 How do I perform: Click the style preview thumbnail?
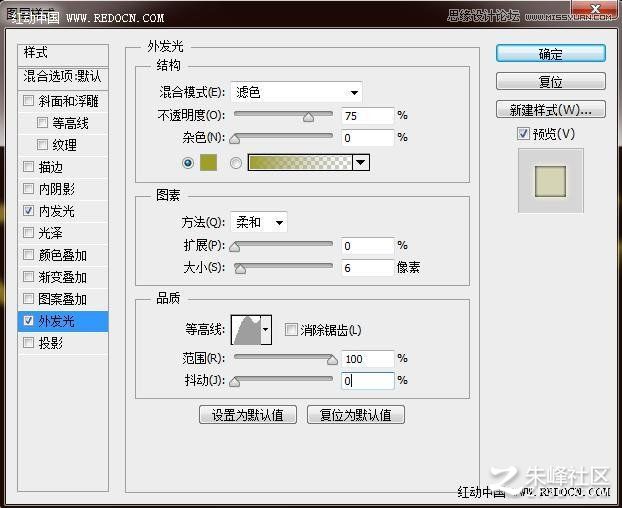click(551, 181)
